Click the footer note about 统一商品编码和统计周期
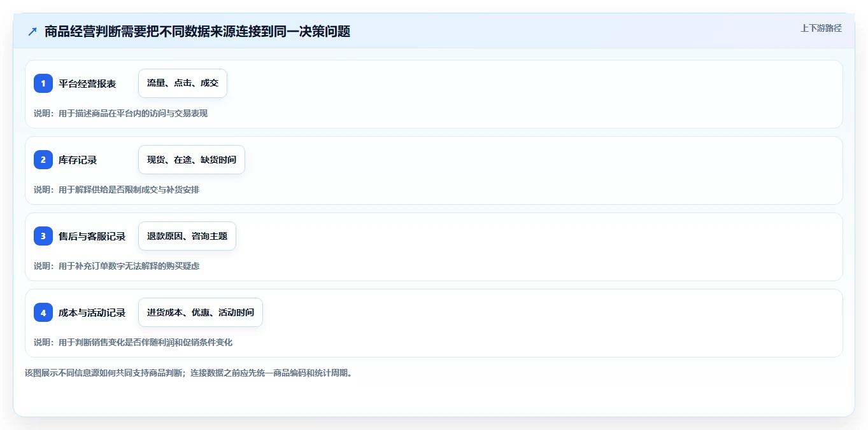The height and width of the screenshot is (430, 868). (x=189, y=373)
